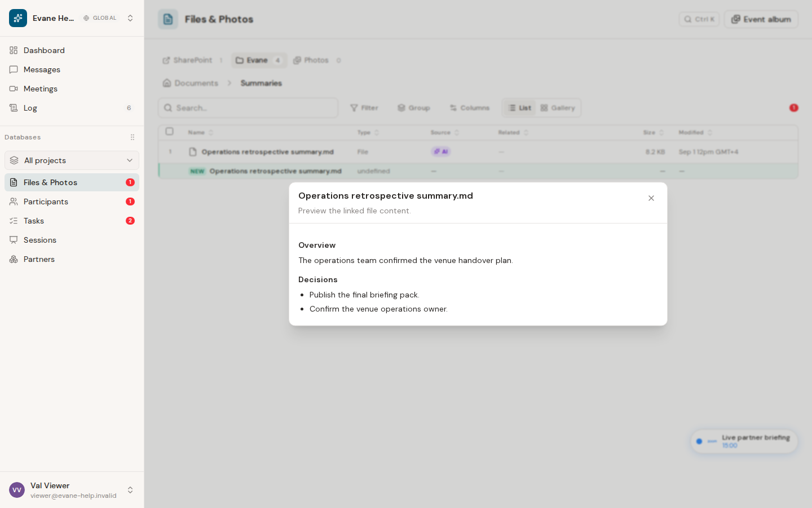812x508 pixels.
Task: Click the Meetings camera icon
Action: coord(14,89)
